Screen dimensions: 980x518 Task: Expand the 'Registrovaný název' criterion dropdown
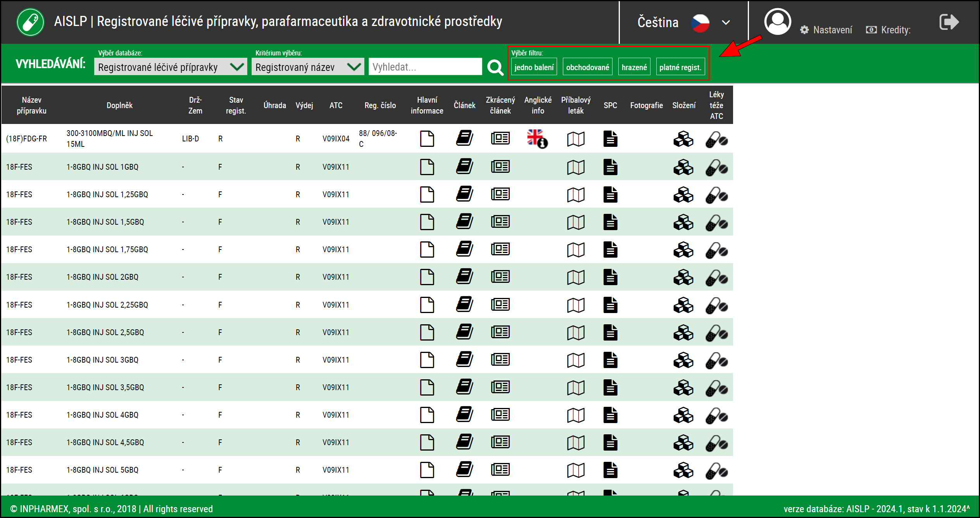[x=308, y=67]
